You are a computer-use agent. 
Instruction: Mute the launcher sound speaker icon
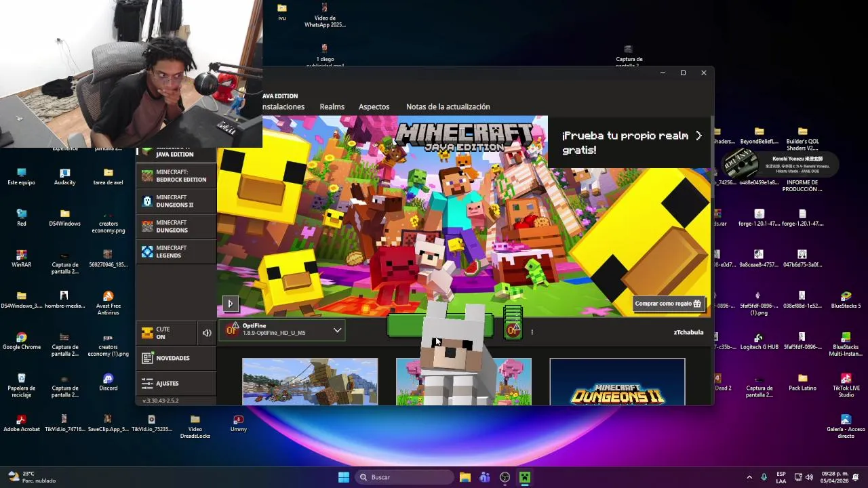[207, 333]
